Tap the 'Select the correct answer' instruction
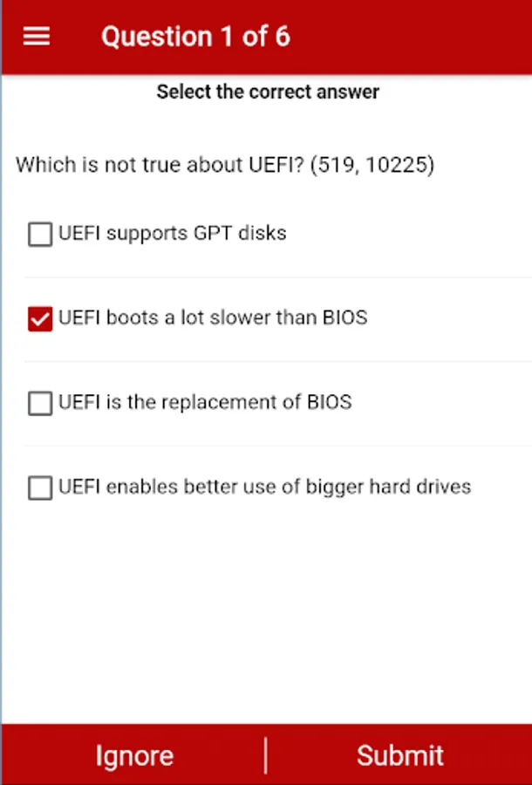The height and width of the screenshot is (785, 532). point(268,92)
